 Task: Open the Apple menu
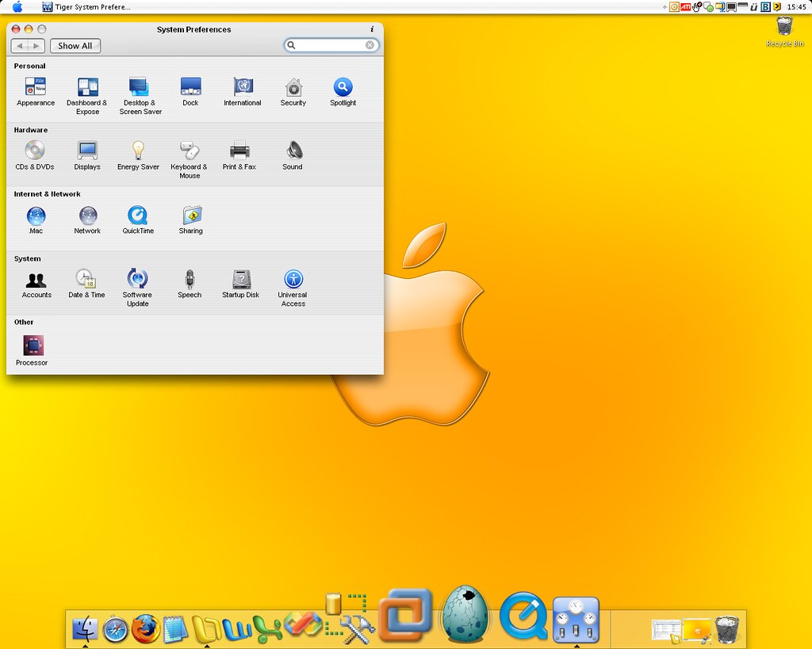tap(17, 6)
